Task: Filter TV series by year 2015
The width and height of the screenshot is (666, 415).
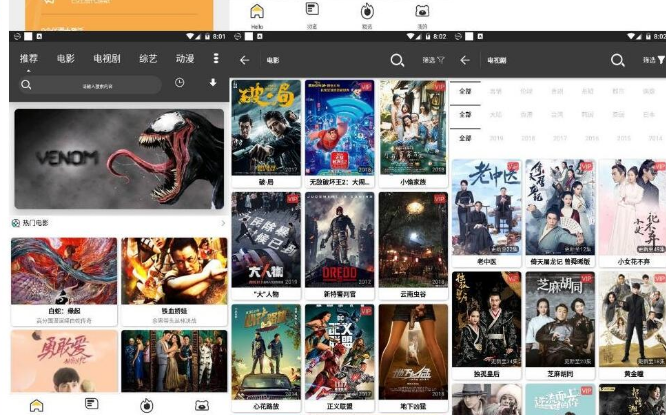Action: [624, 138]
